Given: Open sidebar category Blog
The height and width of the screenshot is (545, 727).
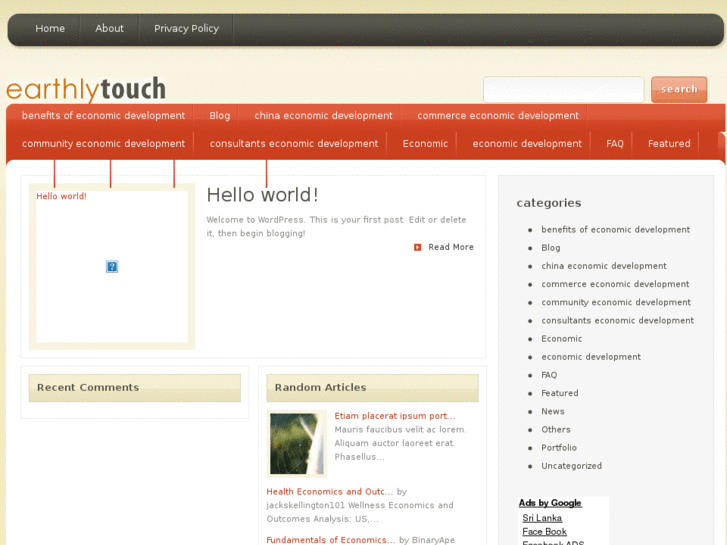Looking at the screenshot, I should point(551,248).
